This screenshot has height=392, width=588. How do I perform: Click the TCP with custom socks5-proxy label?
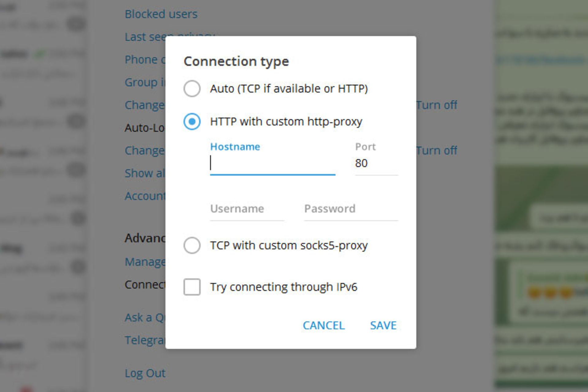(288, 245)
